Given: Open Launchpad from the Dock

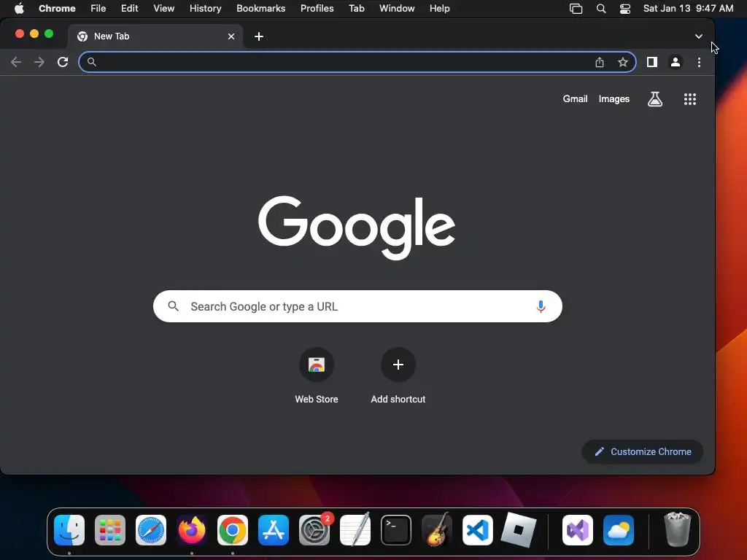Looking at the screenshot, I should click(110, 530).
